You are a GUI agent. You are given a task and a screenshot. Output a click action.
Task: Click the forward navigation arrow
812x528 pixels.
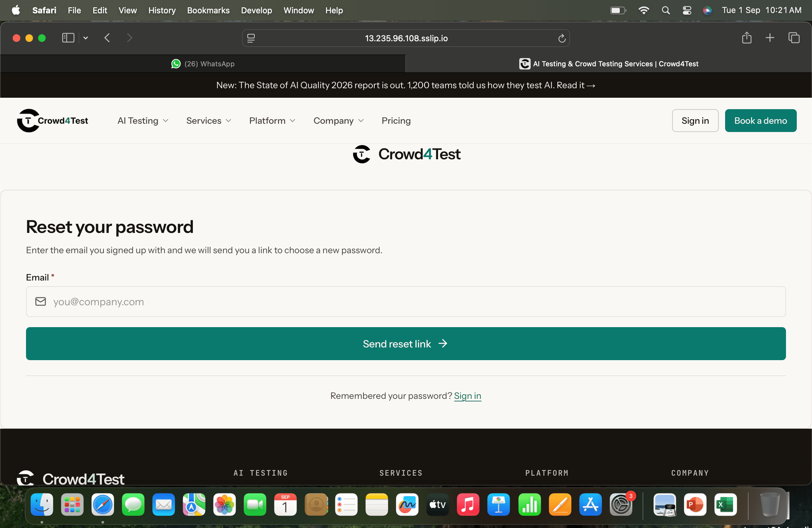[x=129, y=38]
